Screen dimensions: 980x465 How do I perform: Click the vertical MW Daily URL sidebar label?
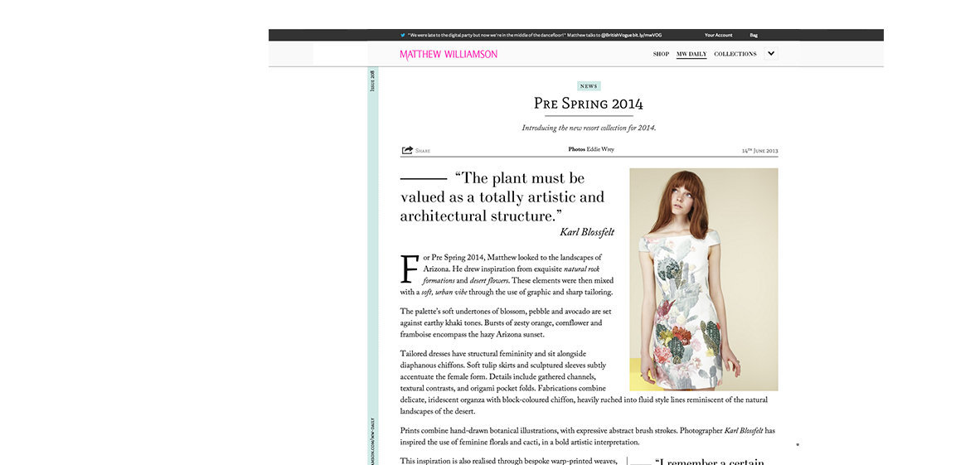tap(372, 439)
